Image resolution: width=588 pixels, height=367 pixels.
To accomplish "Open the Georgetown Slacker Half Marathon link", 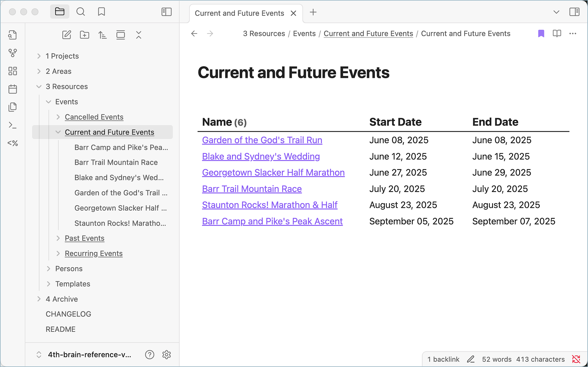I will tap(273, 173).
